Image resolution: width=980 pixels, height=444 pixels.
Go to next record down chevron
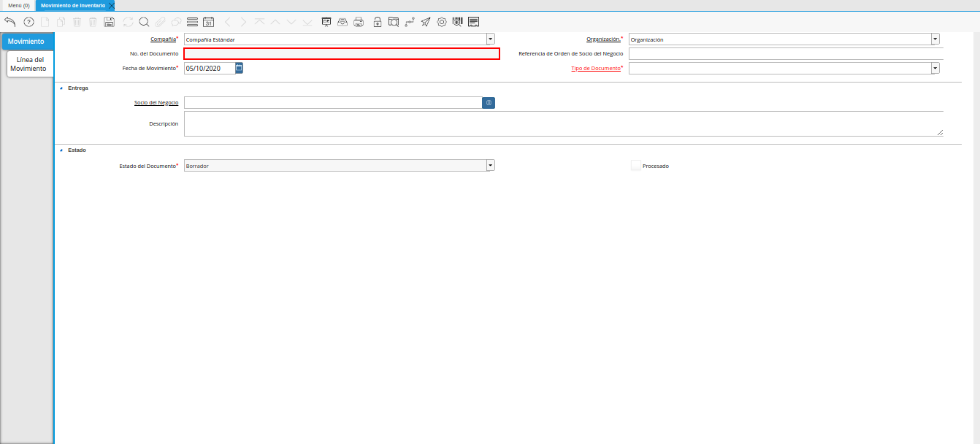click(291, 22)
